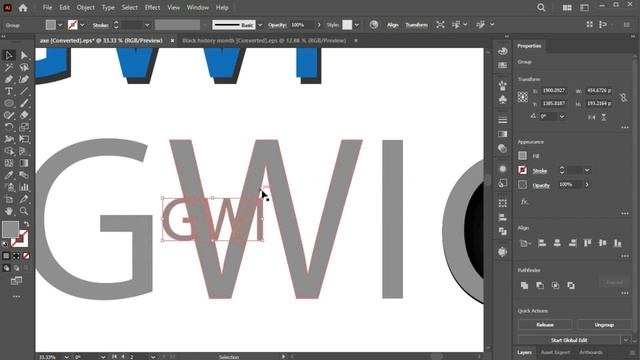Open the Start Global Edit options arrow
This screenshot has width=640, height=360.
626,340
